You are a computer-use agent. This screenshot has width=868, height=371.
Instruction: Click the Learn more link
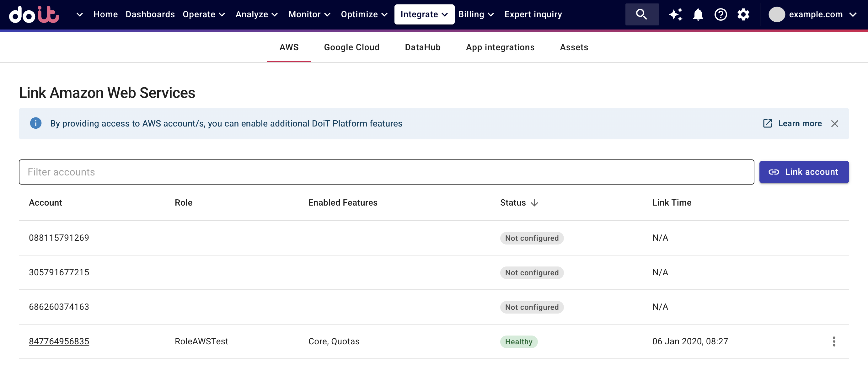(792, 123)
